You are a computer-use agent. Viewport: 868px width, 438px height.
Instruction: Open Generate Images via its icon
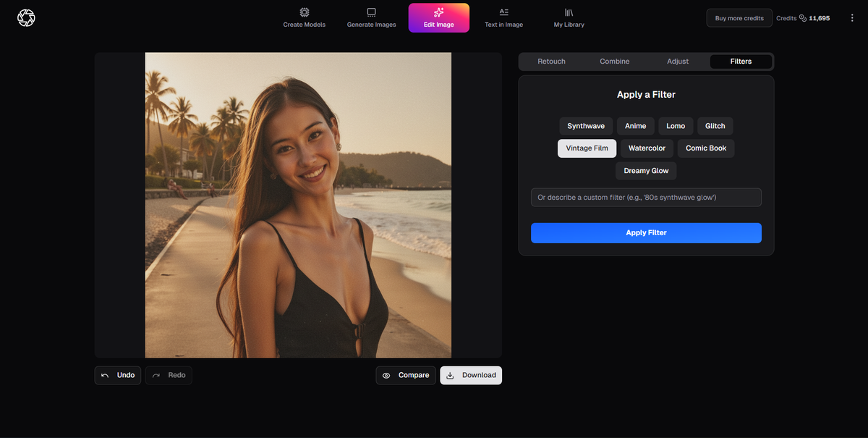click(371, 12)
